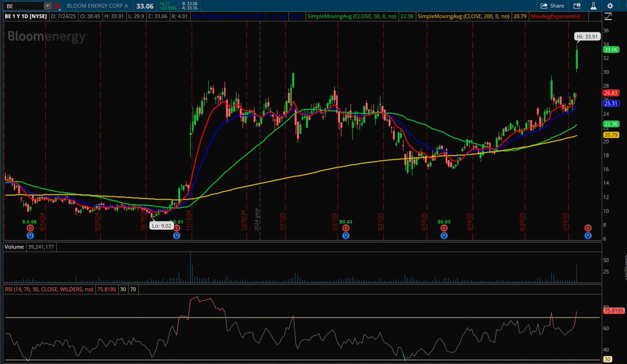Screen dimensions: 627x364
Task: Click the 75.8195 RSI axis tag
Action: tap(613, 311)
